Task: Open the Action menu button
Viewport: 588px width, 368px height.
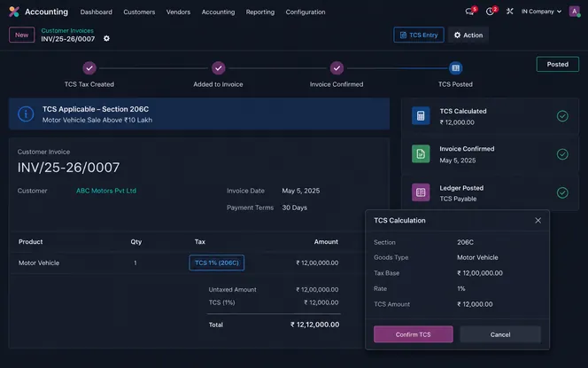Action: [x=468, y=35]
